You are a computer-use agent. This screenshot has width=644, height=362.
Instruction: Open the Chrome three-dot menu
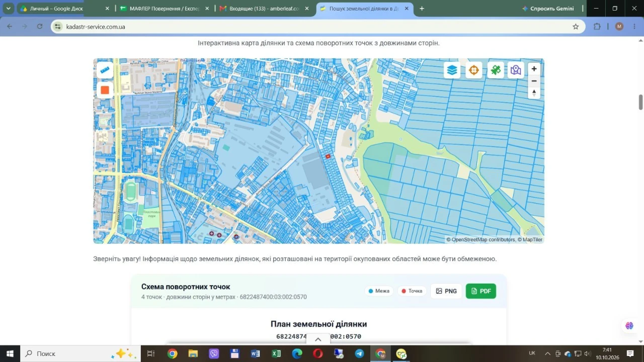pos(634,27)
